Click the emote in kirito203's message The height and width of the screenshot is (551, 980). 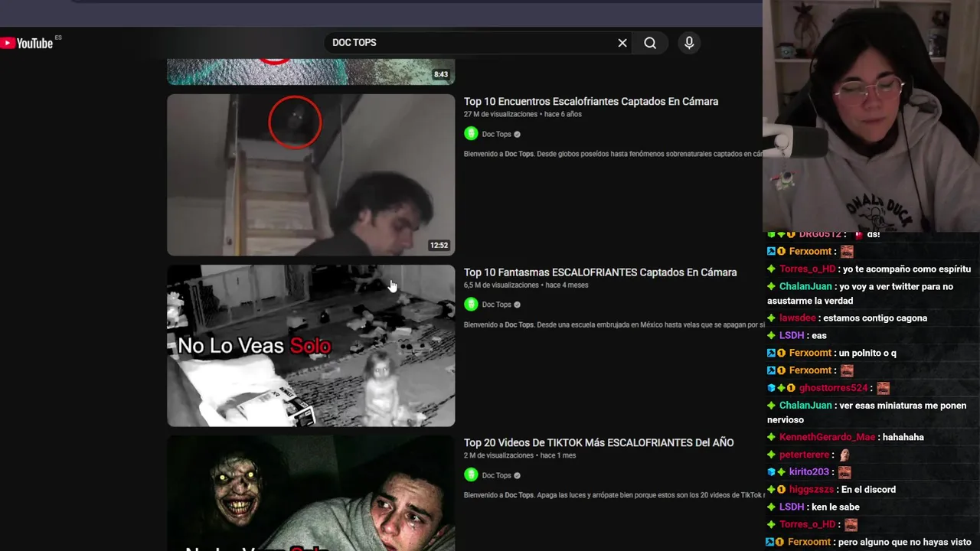[844, 472]
